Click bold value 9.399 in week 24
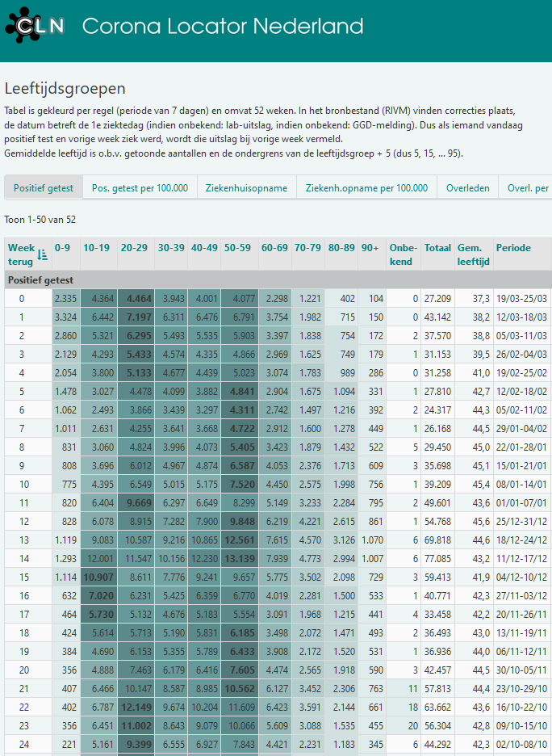 click(136, 745)
